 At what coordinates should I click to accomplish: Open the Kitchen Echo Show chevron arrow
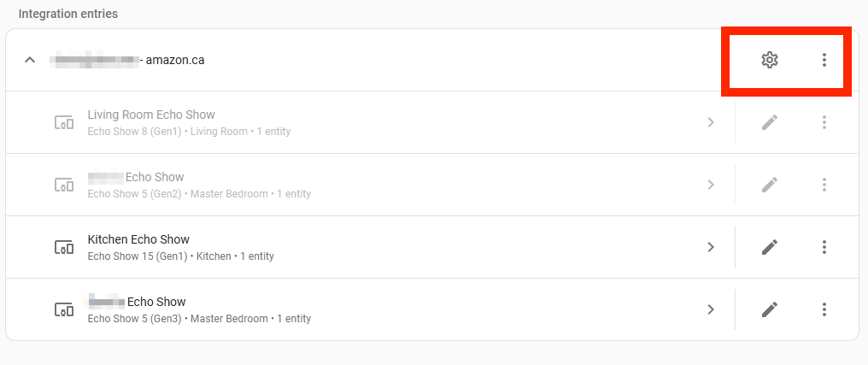(710, 247)
